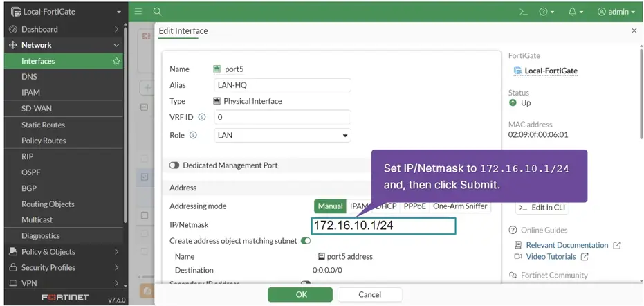Open the notifications bell menu
The height and width of the screenshot is (306, 644).
pos(576,12)
